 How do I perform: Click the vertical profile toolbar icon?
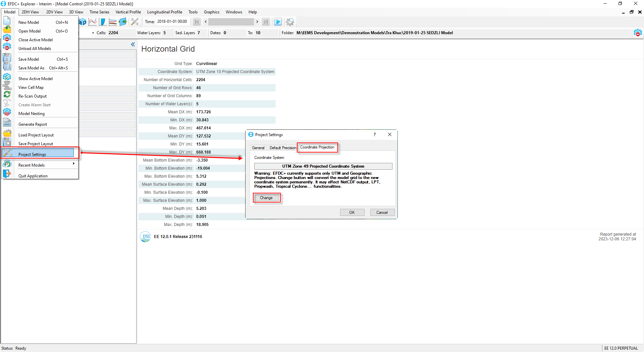[x=103, y=22]
